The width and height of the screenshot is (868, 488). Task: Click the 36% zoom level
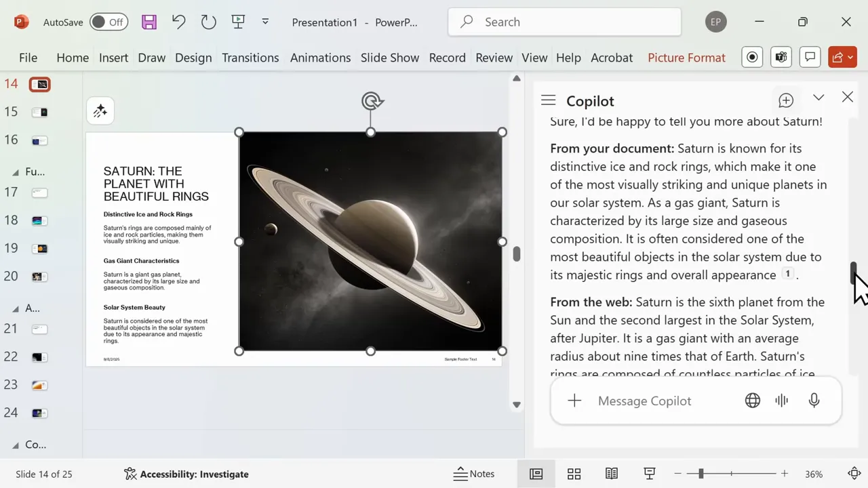pyautogui.click(x=814, y=474)
